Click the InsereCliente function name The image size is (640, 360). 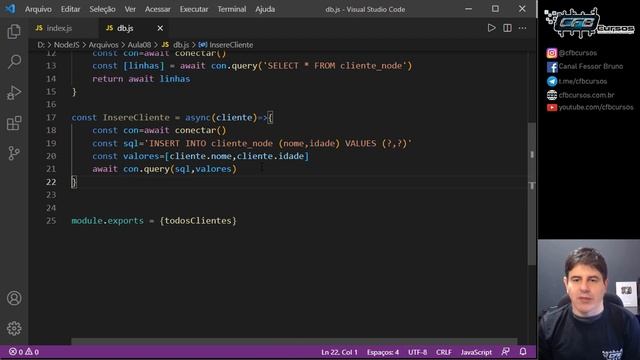136,118
